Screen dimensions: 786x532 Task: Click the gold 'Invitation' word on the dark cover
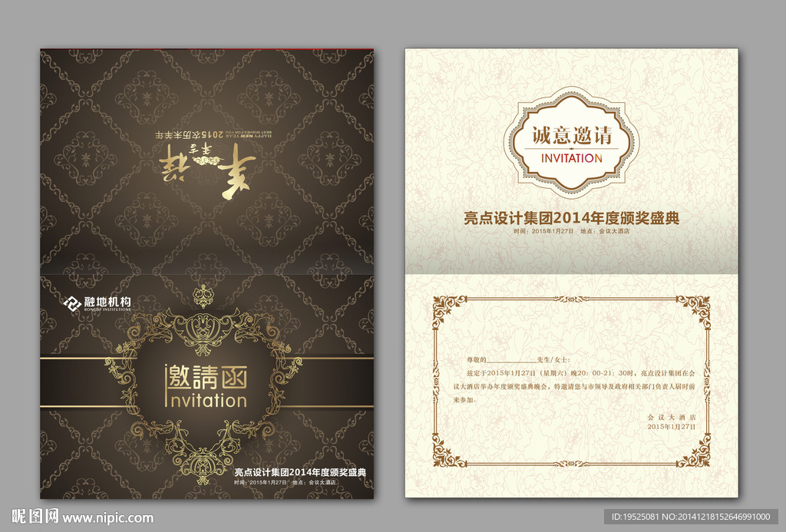coord(206,400)
